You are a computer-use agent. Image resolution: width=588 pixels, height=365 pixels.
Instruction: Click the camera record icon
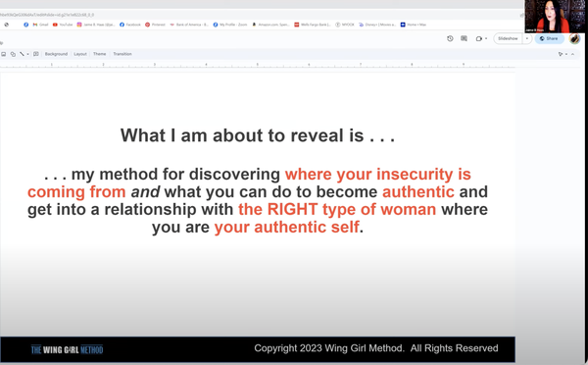pos(479,38)
